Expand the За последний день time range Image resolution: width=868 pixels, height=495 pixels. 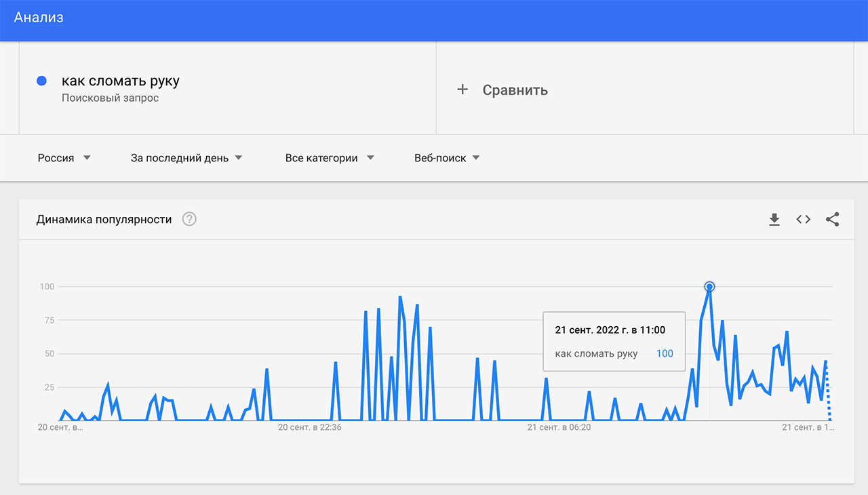click(x=186, y=158)
